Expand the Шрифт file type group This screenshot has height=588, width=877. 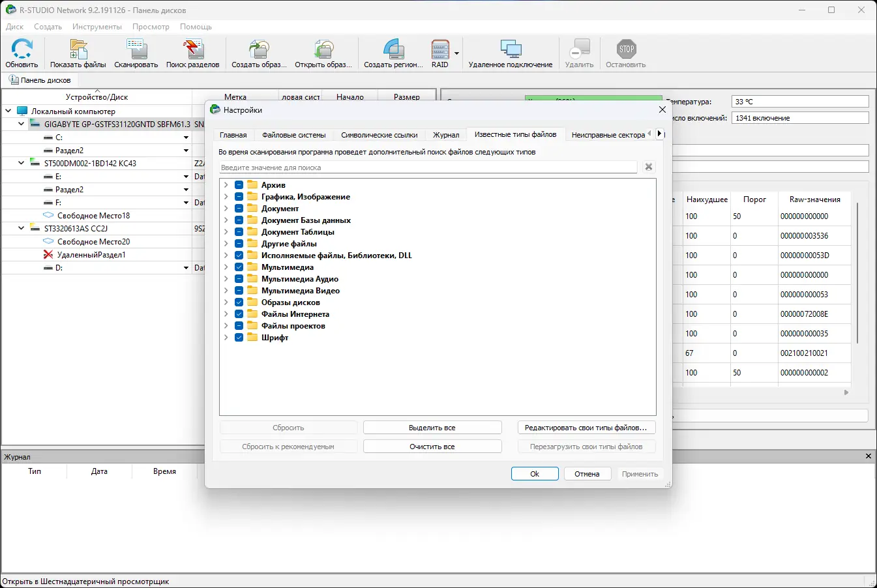tap(226, 338)
